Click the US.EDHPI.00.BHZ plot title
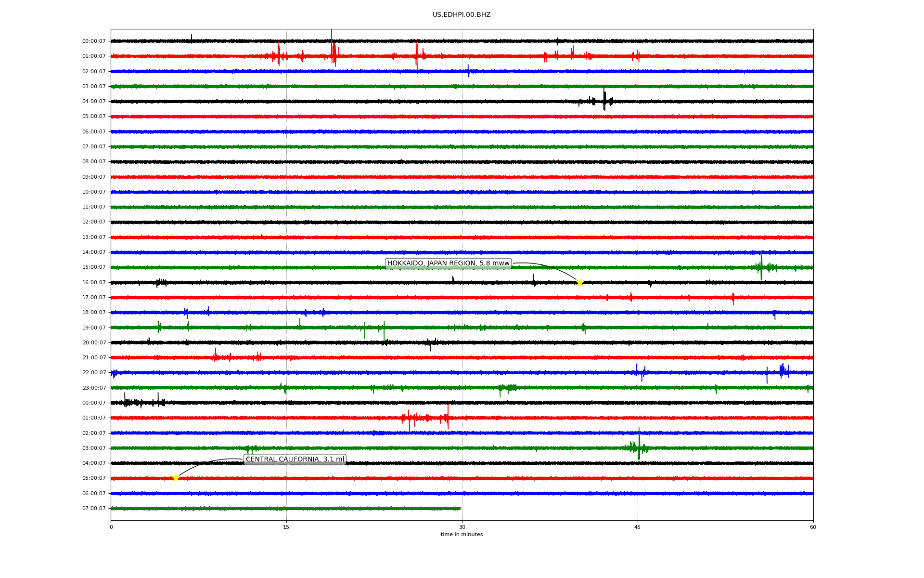924x578 pixels. [461, 15]
